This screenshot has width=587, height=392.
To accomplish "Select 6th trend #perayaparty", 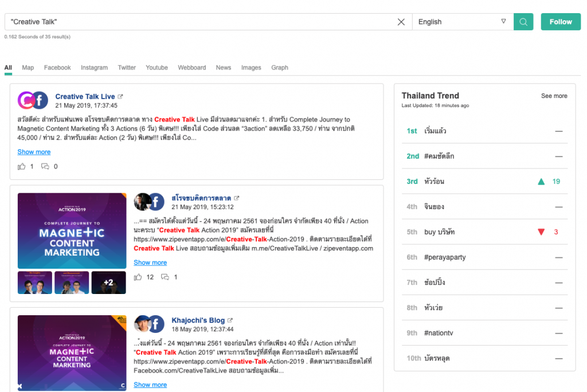I will point(485,257).
